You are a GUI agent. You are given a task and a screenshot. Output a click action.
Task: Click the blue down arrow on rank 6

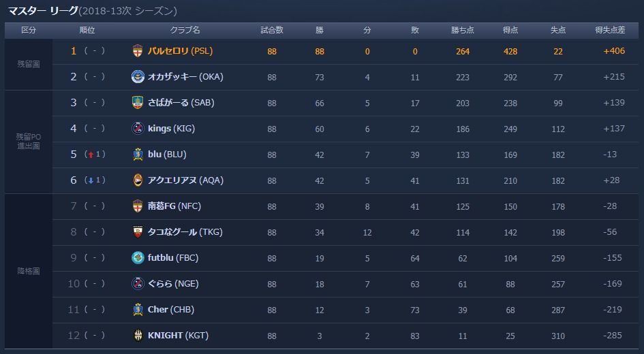pyautogui.click(x=91, y=180)
